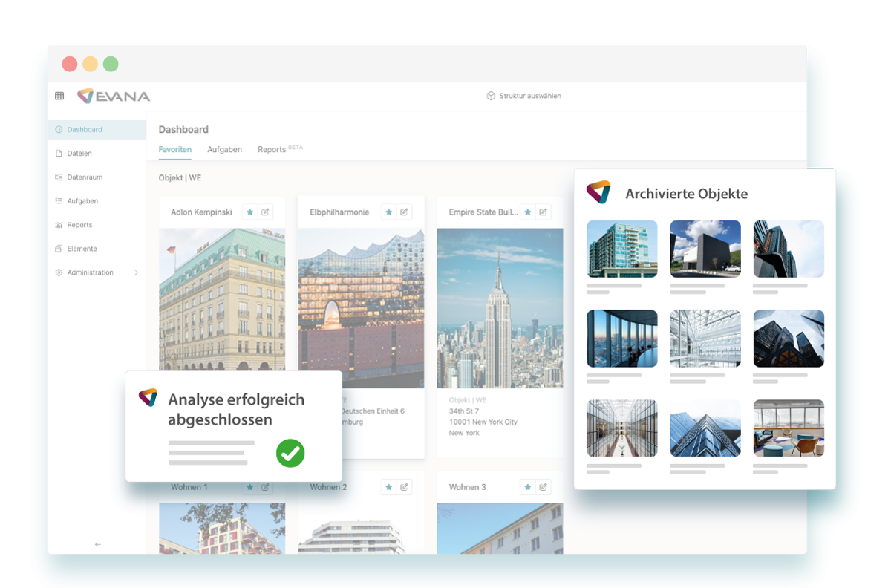Screen dimensions: 891x588
Task: Click the Wohnen 3 card title
Action: click(x=467, y=487)
